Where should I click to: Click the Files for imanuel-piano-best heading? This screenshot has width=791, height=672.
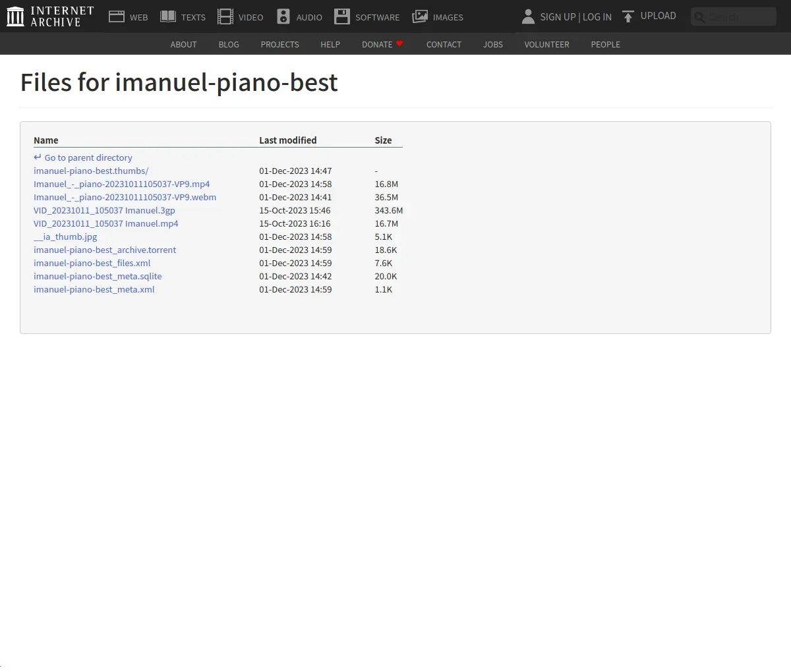click(x=179, y=83)
